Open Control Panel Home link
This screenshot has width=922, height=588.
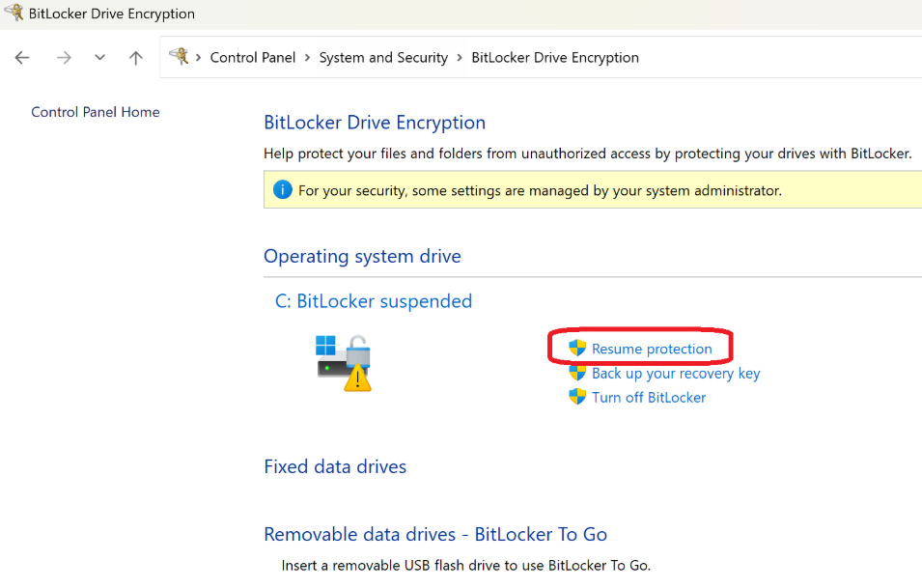96,112
